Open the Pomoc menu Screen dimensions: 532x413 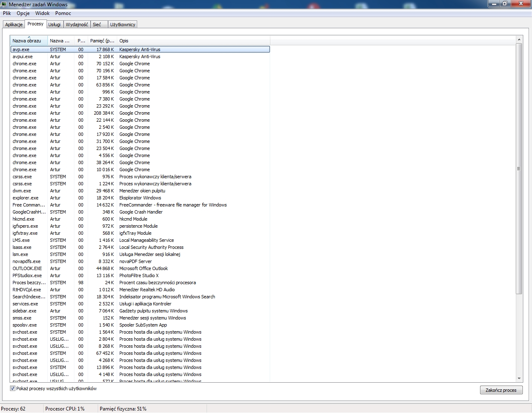(63, 13)
